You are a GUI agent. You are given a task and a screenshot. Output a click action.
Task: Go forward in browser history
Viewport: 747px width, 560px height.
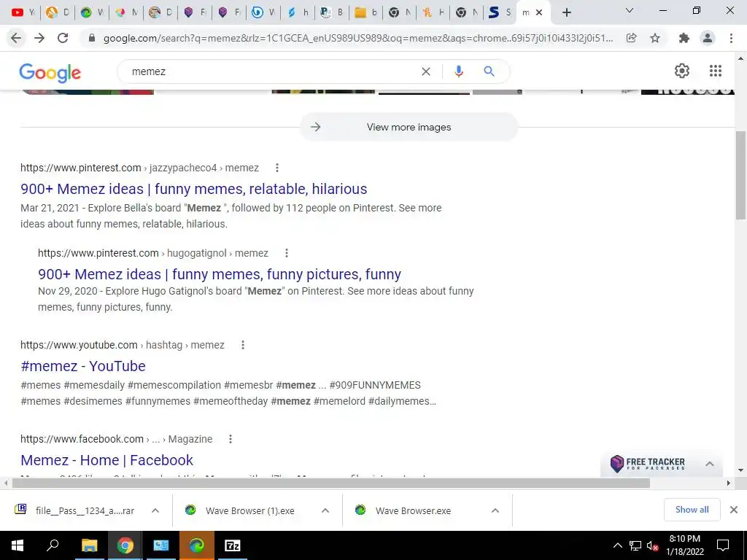click(39, 38)
